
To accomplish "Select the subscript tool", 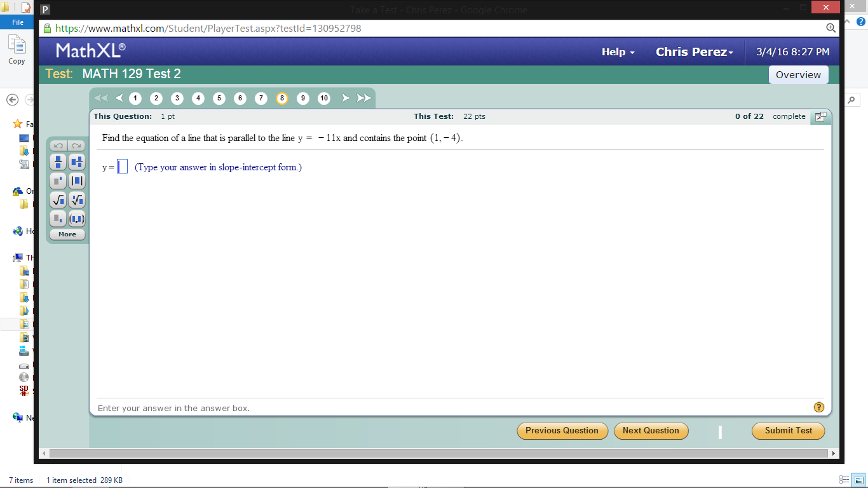I will pos(58,219).
